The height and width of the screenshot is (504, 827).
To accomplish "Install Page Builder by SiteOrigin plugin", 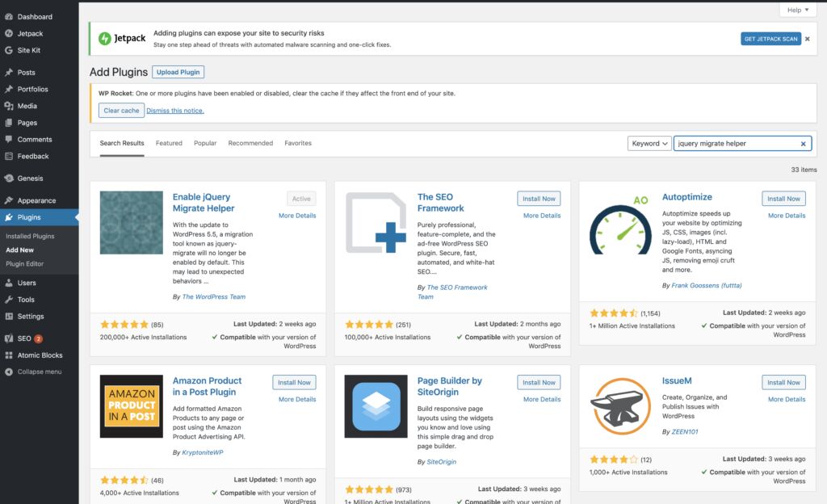I will [x=539, y=382].
